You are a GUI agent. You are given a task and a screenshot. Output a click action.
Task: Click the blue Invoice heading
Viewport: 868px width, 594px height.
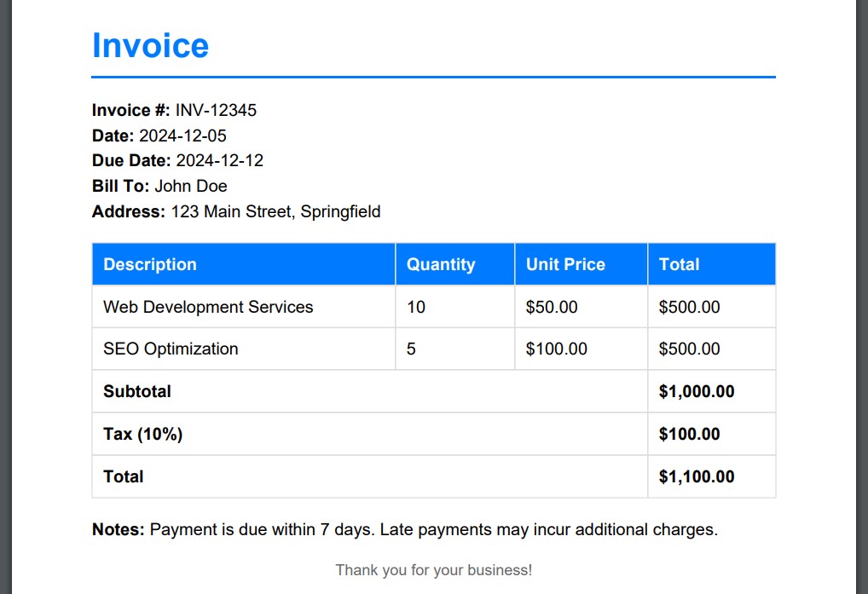click(150, 45)
